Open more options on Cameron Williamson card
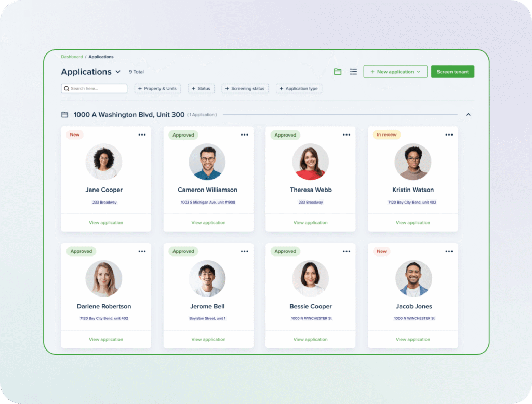Image resolution: width=532 pixels, height=404 pixels. coord(244,134)
